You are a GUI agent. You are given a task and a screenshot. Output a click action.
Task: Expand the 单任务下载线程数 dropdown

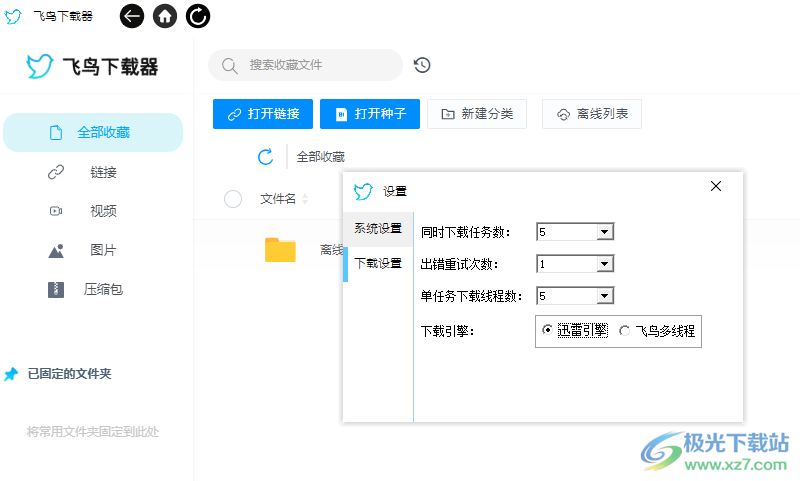point(605,296)
